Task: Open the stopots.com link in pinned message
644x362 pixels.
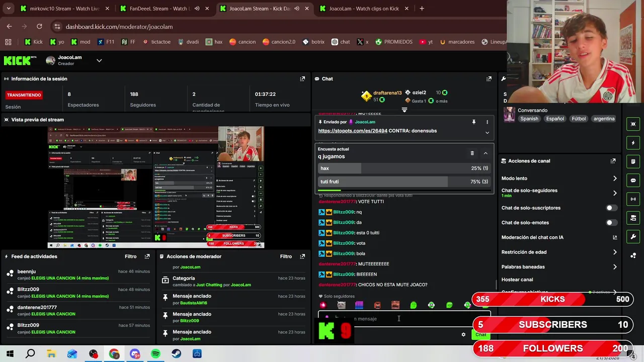Action: 353,131
